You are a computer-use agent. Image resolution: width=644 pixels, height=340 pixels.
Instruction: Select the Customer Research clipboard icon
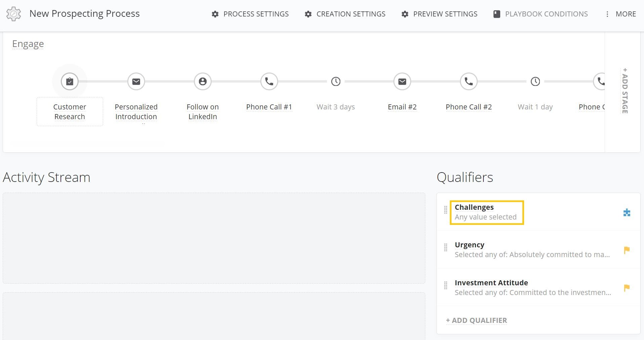coord(70,81)
